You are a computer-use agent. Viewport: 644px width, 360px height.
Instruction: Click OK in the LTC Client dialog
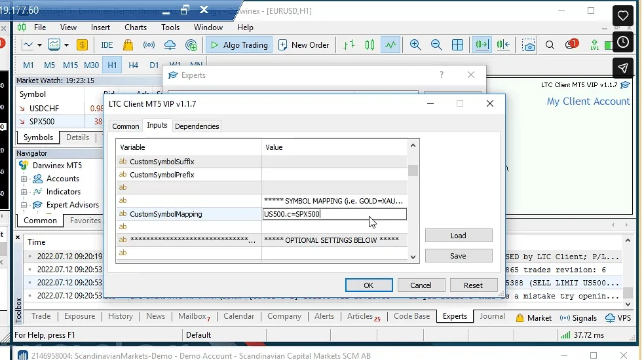[368, 285]
